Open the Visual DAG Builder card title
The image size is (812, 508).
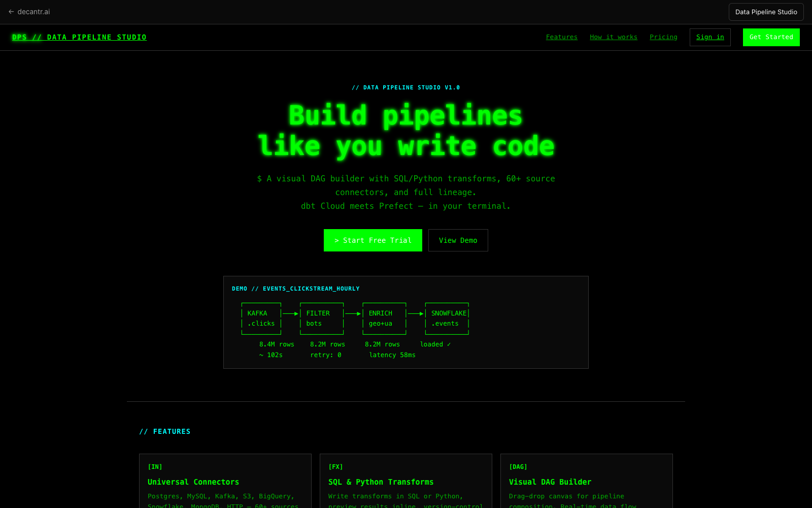pos(550,482)
